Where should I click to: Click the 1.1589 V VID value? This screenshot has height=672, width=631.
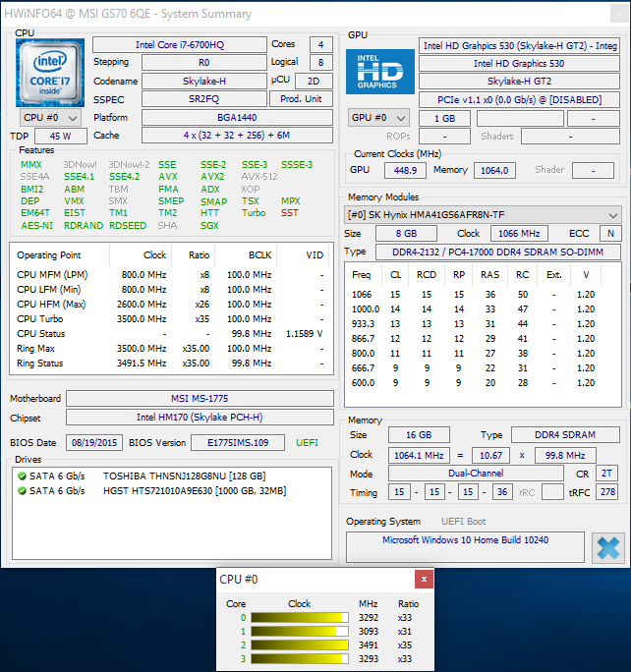(305, 334)
